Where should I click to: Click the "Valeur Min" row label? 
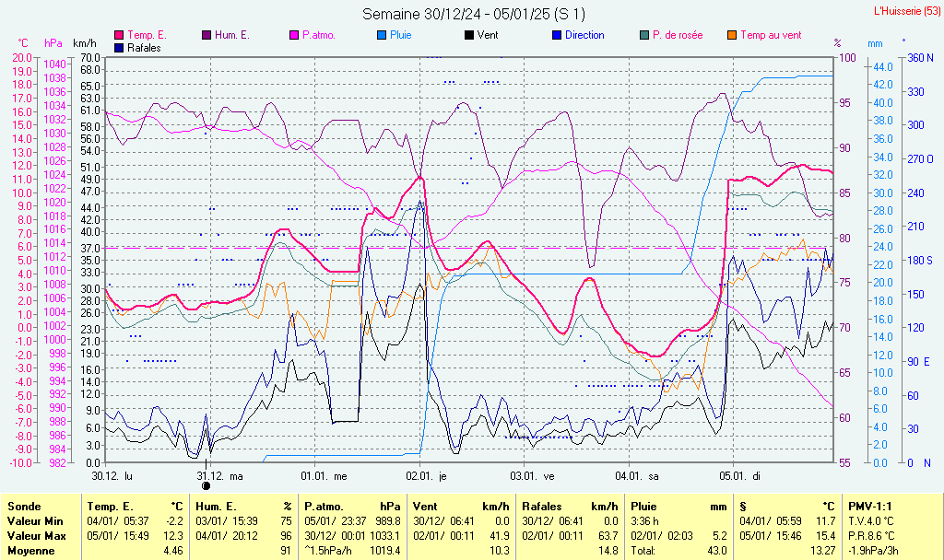pos(35,521)
